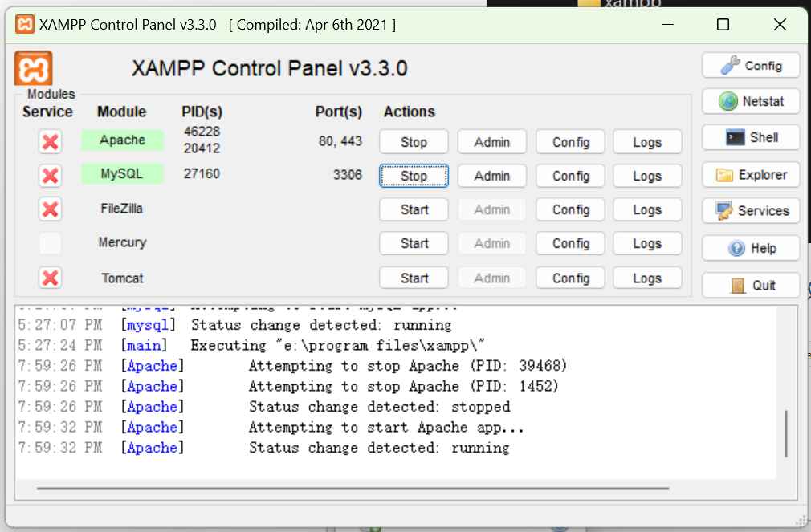Image resolution: width=811 pixels, height=532 pixels.
Task: Open Services with the tools icon
Action: (x=751, y=211)
